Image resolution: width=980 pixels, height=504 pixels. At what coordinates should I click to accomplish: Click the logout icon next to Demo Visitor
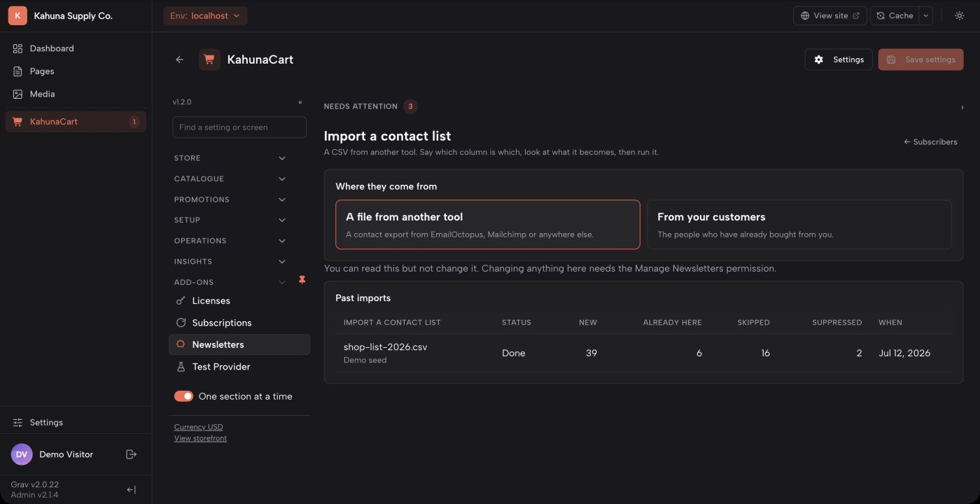click(x=131, y=454)
